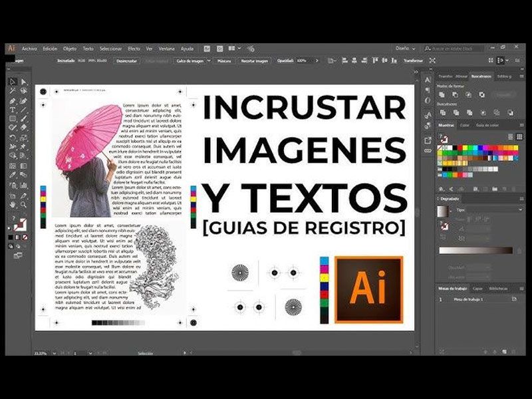Select the Rectangle tool
Viewport: 532px width, 399px height.
coord(13,118)
